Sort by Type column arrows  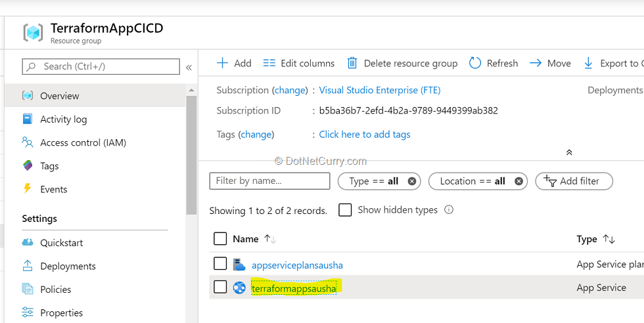[x=609, y=239]
